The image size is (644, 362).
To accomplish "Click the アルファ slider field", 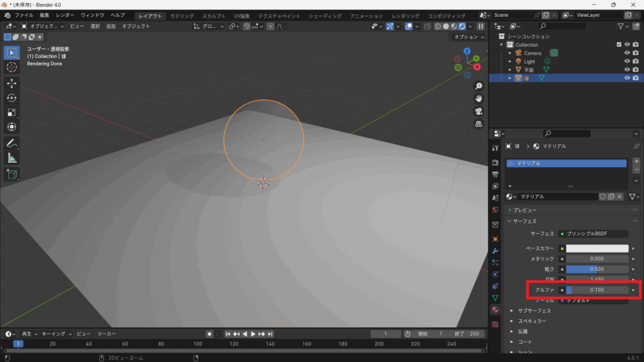I will coord(597,290).
